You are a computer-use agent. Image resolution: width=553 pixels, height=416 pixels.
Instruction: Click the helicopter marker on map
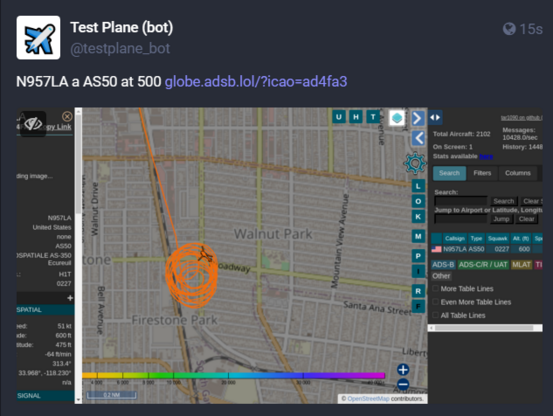point(204,254)
